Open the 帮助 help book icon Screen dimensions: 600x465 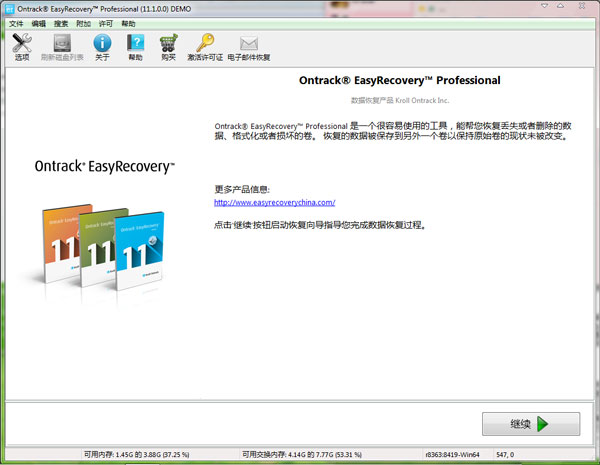(135, 43)
